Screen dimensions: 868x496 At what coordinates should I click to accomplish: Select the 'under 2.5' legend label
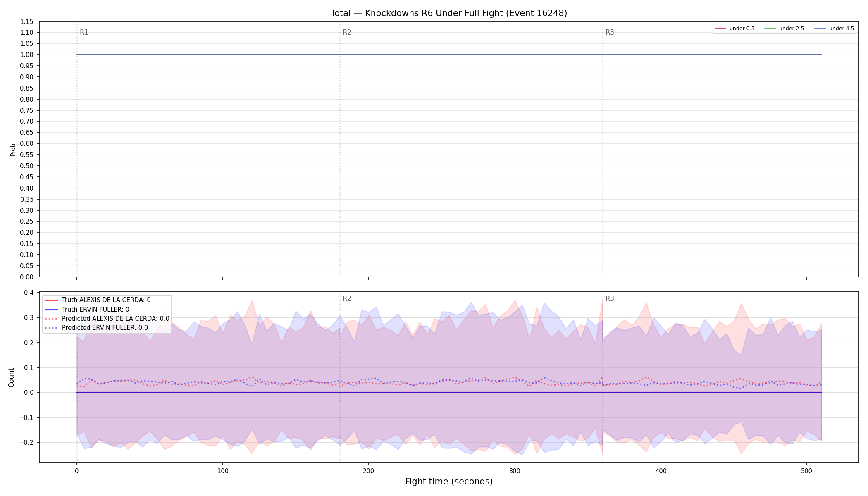pos(792,29)
